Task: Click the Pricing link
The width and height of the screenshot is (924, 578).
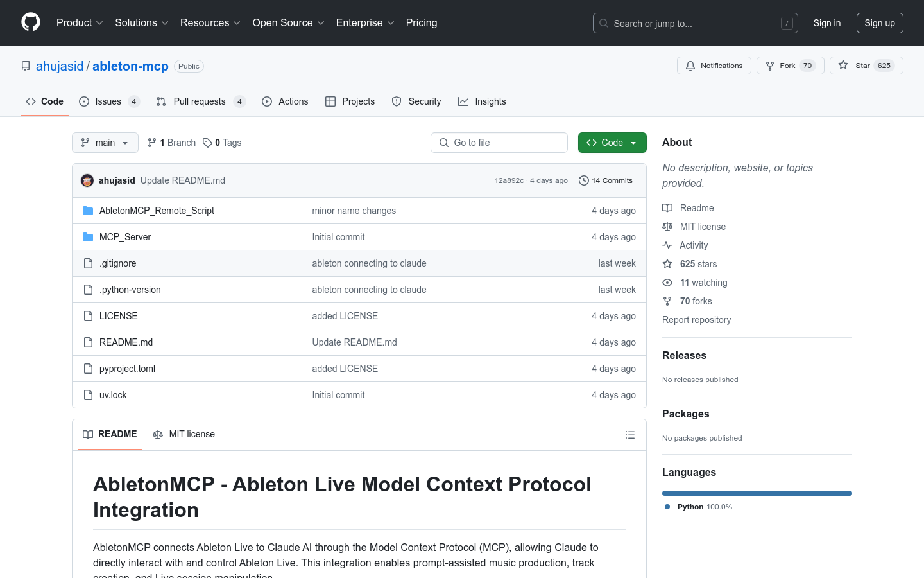Action: 422,23
